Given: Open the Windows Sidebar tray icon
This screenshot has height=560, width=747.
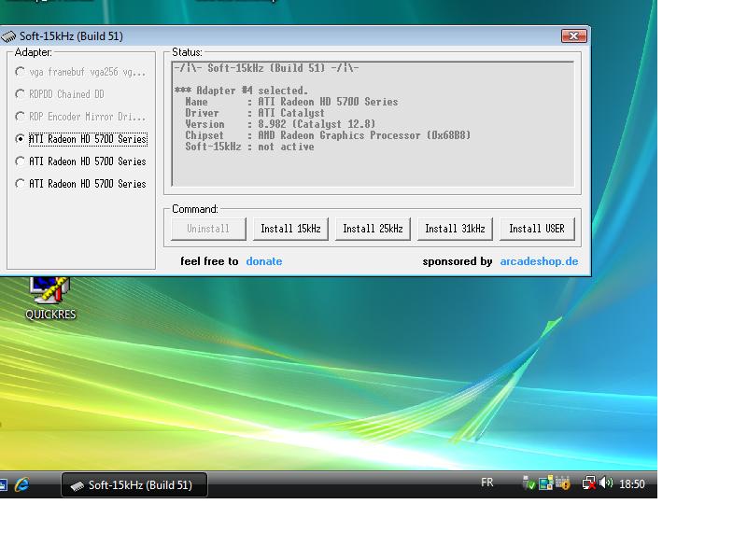Looking at the screenshot, I should pos(546,483).
